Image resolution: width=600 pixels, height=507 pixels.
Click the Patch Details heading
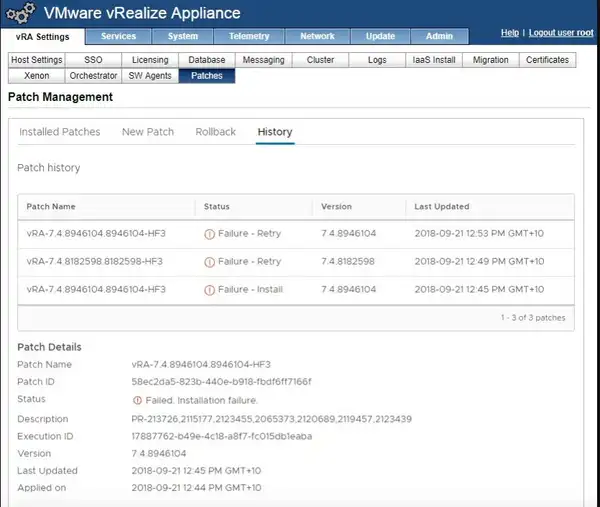click(x=49, y=347)
